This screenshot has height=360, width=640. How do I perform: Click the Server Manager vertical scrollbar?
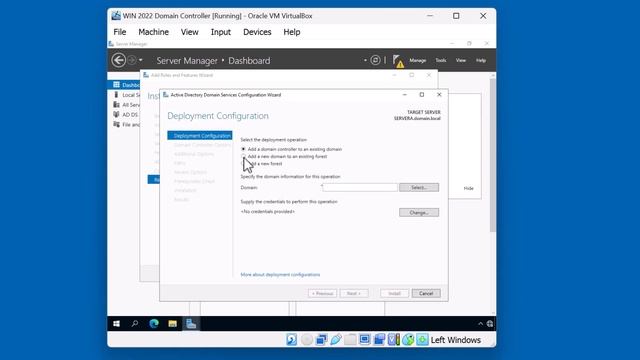pyautogui.click(x=493, y=155)
